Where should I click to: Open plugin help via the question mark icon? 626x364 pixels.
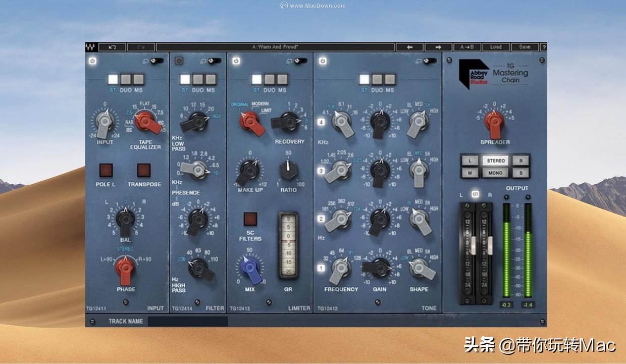click(x=544, y=46)
